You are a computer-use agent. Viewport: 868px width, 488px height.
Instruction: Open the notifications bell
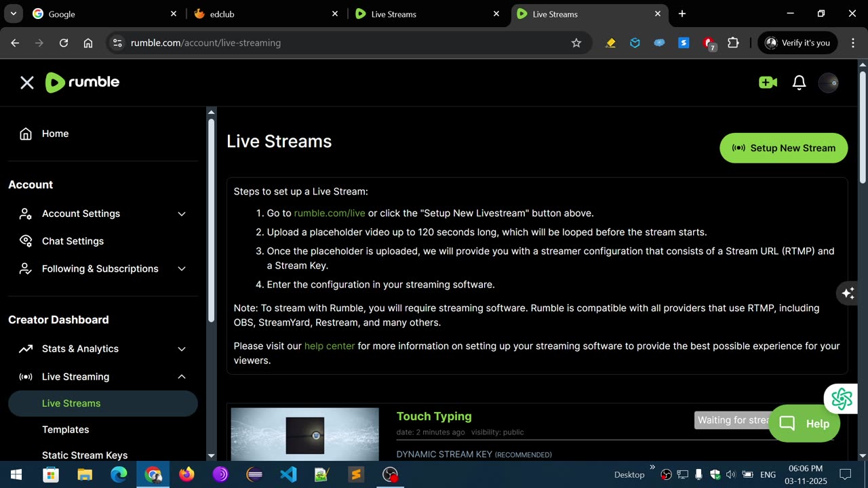coord(800,83)
